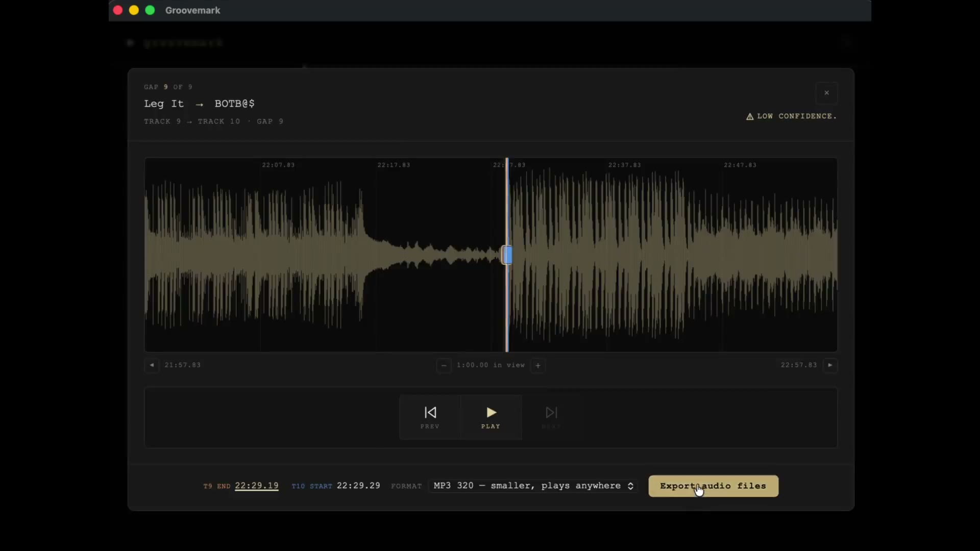Click the 22:57.83 view end time
Screen dimensions: 980x551
(x=799, y=365)
